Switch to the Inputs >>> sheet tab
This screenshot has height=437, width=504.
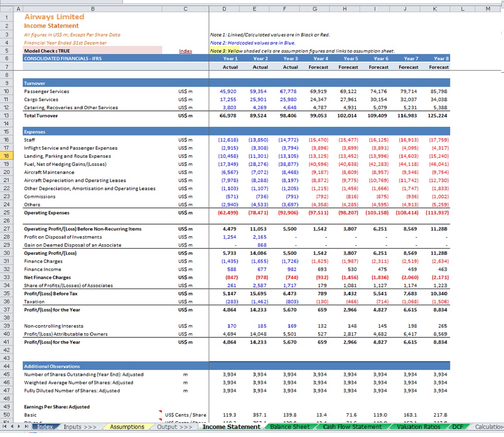[80, 427]
